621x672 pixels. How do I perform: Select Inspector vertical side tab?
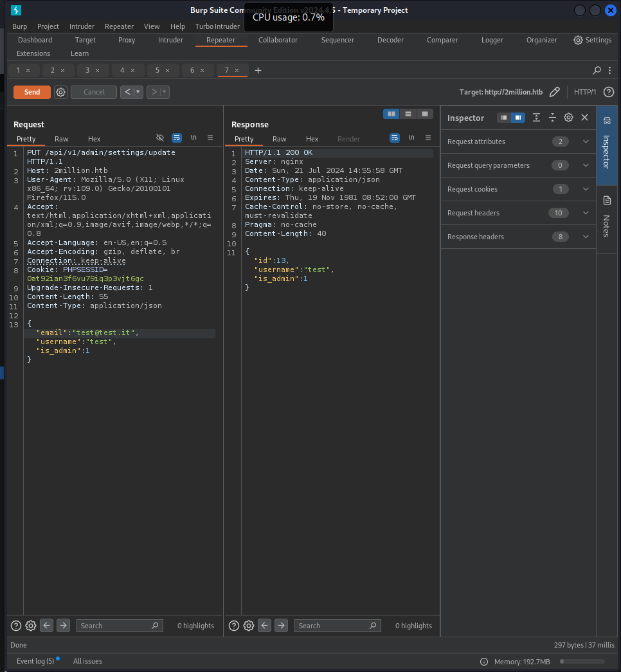(606, 145)
